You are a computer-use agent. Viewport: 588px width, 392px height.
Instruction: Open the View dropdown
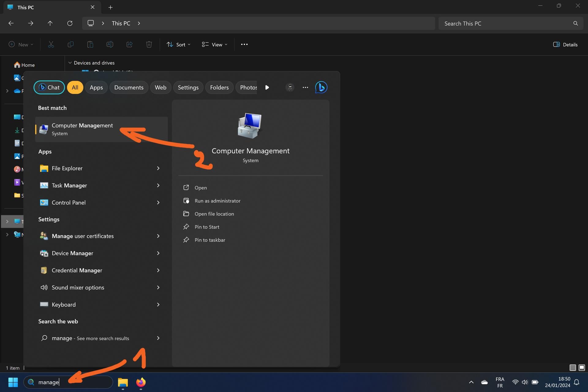tap(215, 44)
